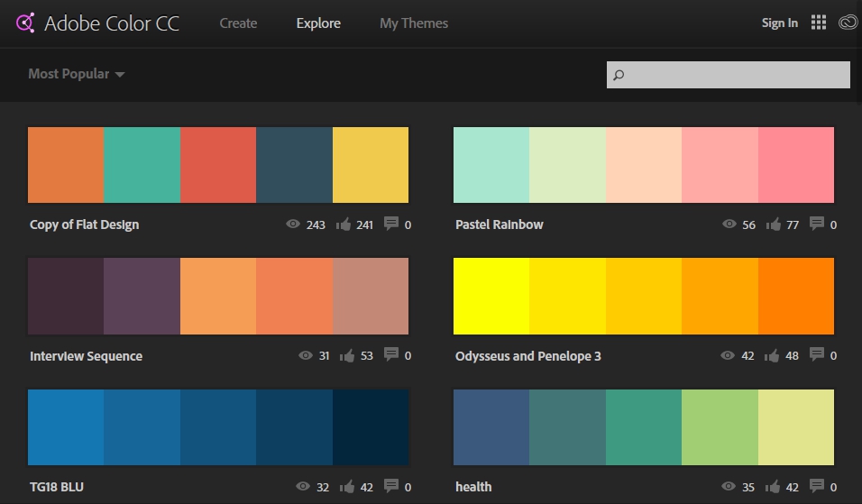Open the Pastel Rainbow theme title
Screen dimensions: 862x504
(500, 225)
